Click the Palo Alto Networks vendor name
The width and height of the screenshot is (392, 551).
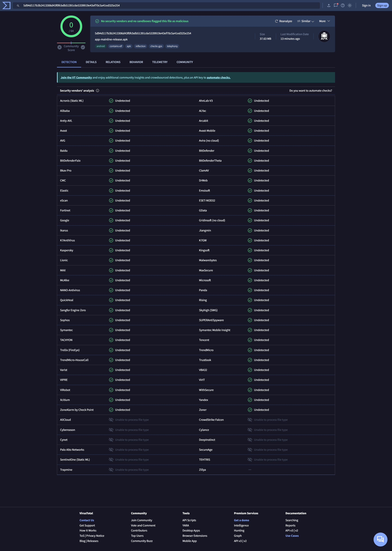(72, 450)
